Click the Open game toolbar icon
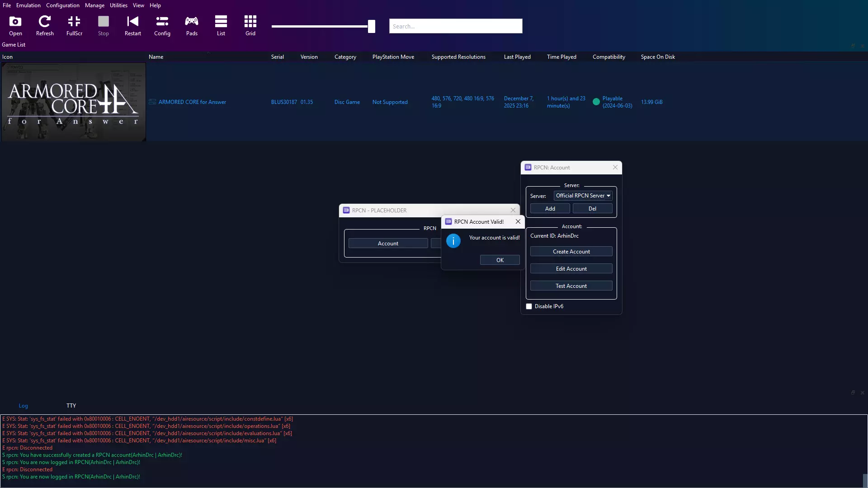The width and height of the screenshot is (868, 488). pos(15,26)
